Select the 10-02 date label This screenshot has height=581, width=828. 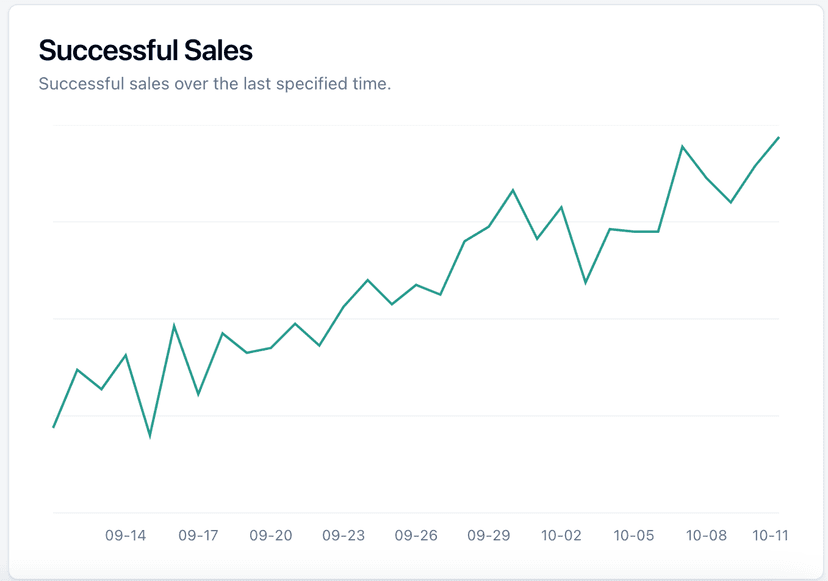tap(561, 536)
